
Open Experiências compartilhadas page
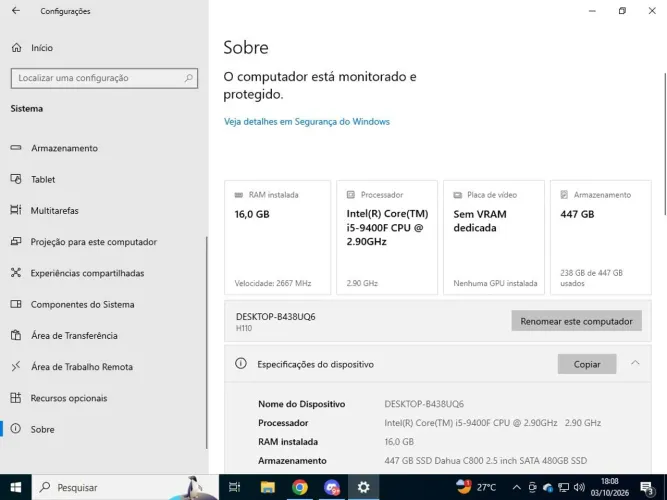[87, 273]
